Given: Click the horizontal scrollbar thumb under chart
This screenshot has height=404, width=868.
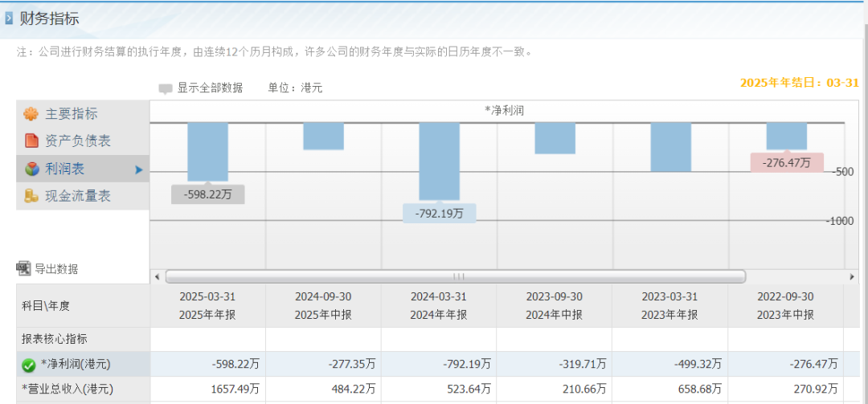Looking at the screenshot, I should [x=456, y=276].
